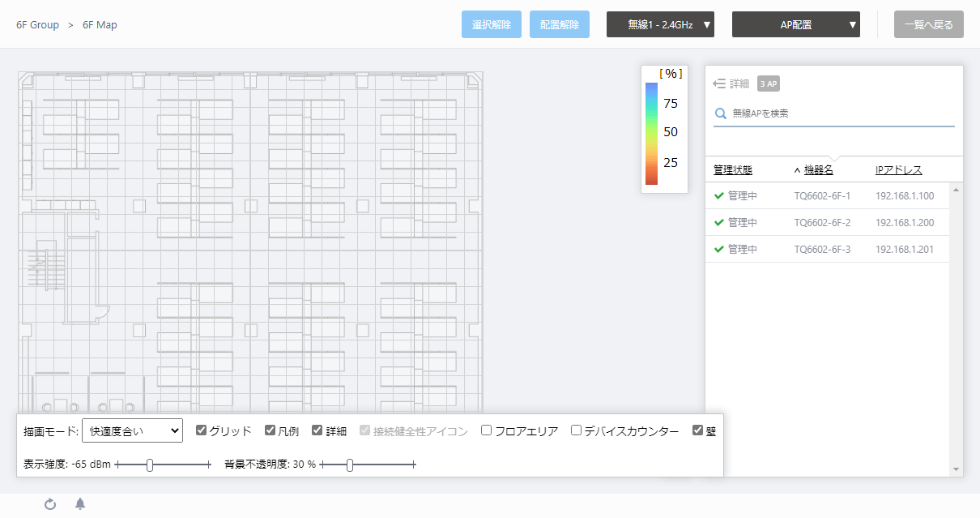Open the notification bell icon
The width and height of the screenshot is (980, 518).
point(80,504)
